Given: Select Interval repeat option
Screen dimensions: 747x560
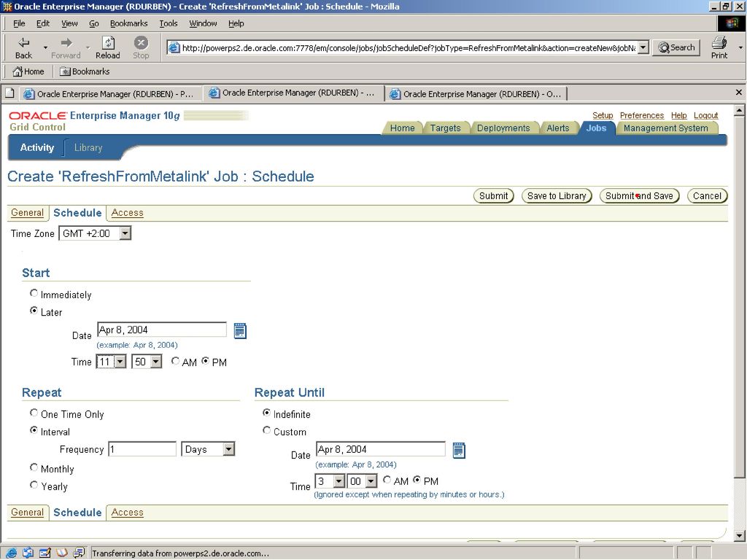Looking at the screenshot, I should pos(34,430).
